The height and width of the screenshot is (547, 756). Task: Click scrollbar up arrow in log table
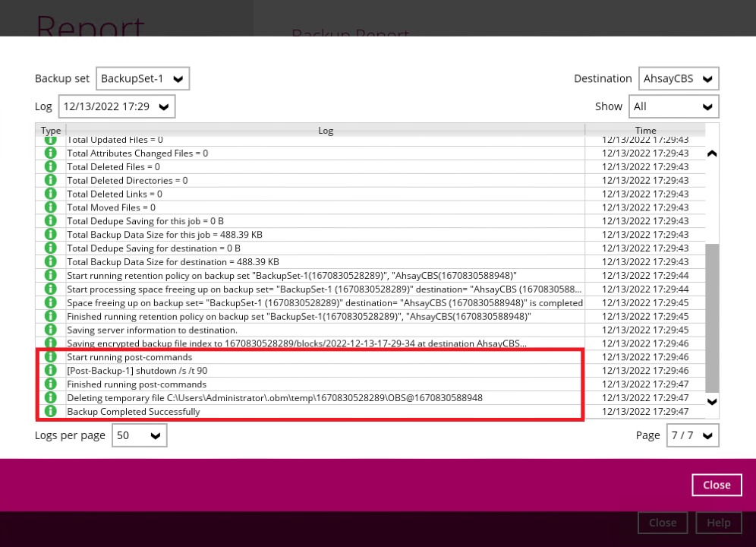pos(712,153)
